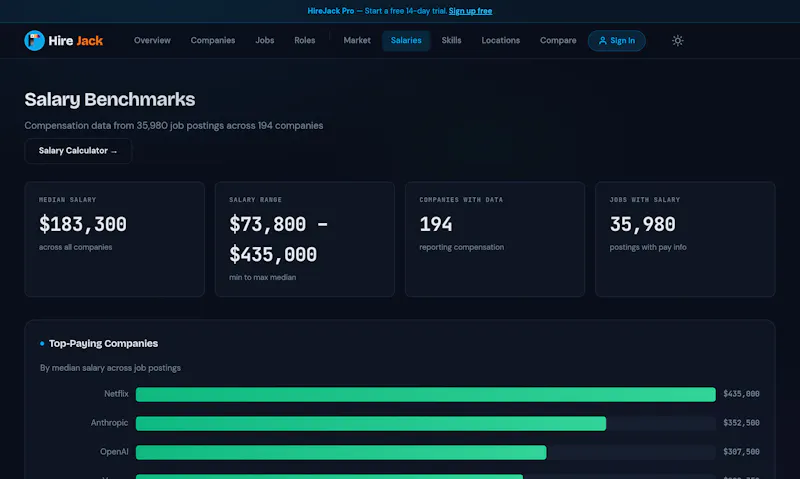Open the Jobs nav item
800x479 pixels.
[x=265, y=40]
